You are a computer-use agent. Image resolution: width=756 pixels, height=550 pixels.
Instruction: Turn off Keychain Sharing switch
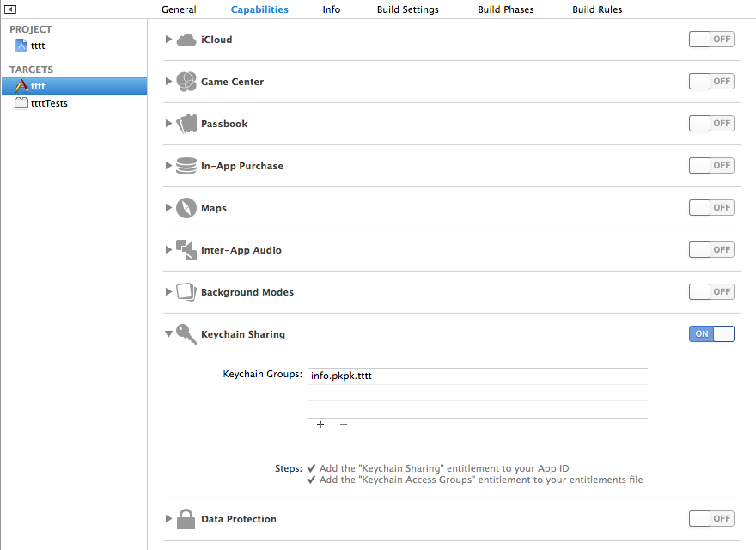point(711,333)
